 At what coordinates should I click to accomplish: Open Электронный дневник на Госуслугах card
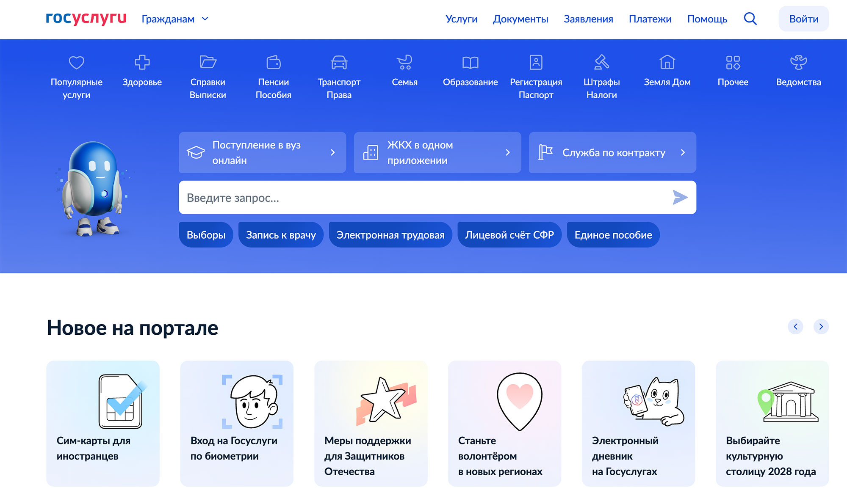tap(639, 423)
